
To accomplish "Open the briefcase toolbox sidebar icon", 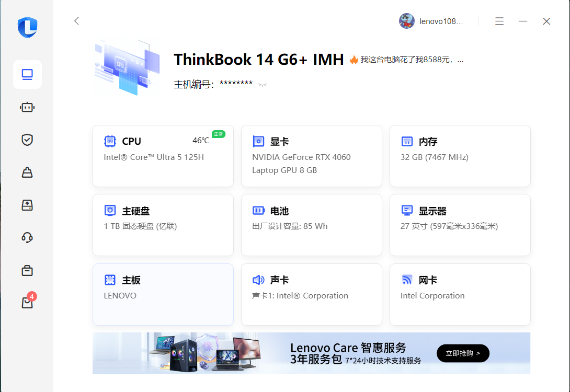I will (x=27, y=270).
